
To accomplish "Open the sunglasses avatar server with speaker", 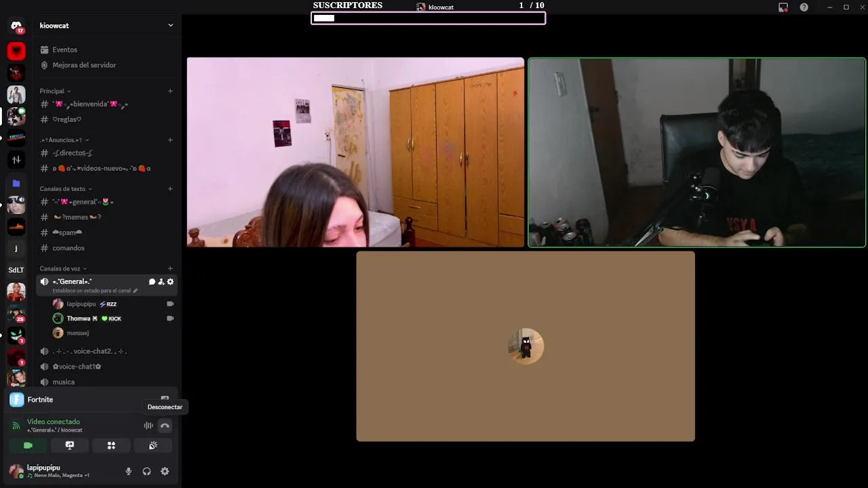I will [16, 204].
